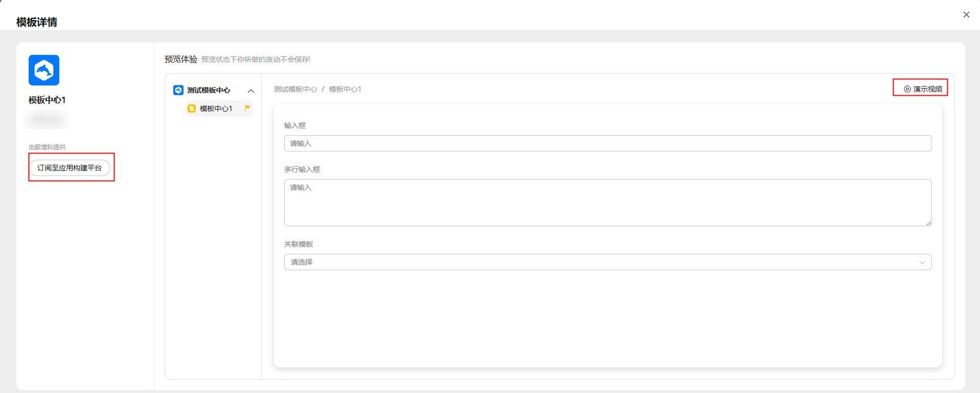
Task: Click the 输入框 field label
Action: pos(295,125)
